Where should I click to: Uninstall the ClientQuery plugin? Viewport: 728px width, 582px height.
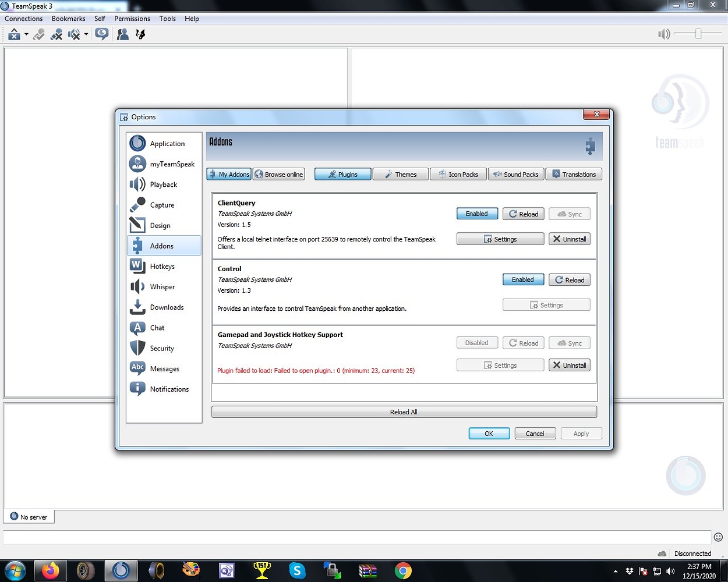569,239
